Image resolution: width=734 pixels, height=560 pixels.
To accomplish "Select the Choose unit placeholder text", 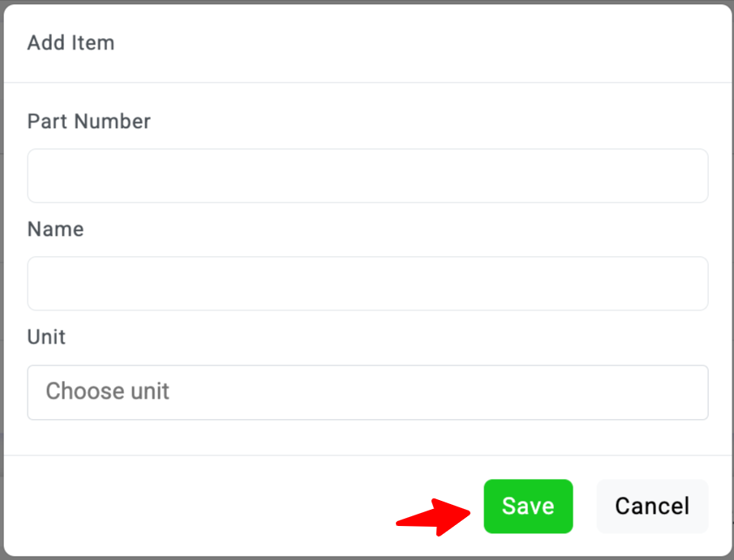I will click(107, 392).
